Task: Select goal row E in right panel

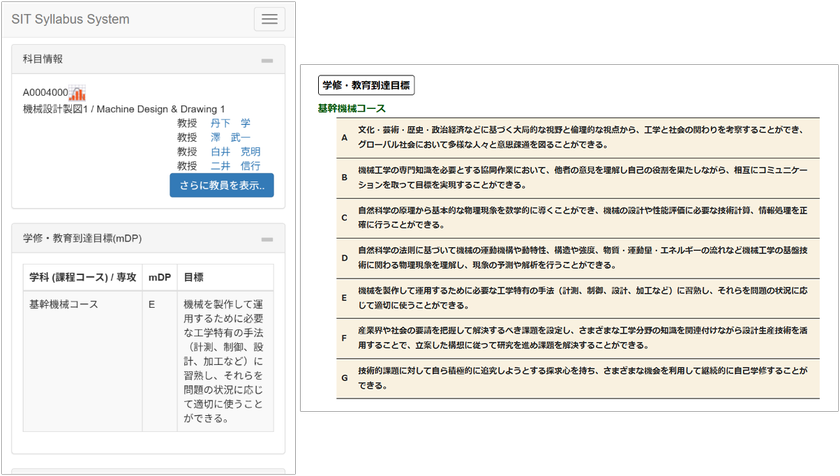Action: [578, 298]
